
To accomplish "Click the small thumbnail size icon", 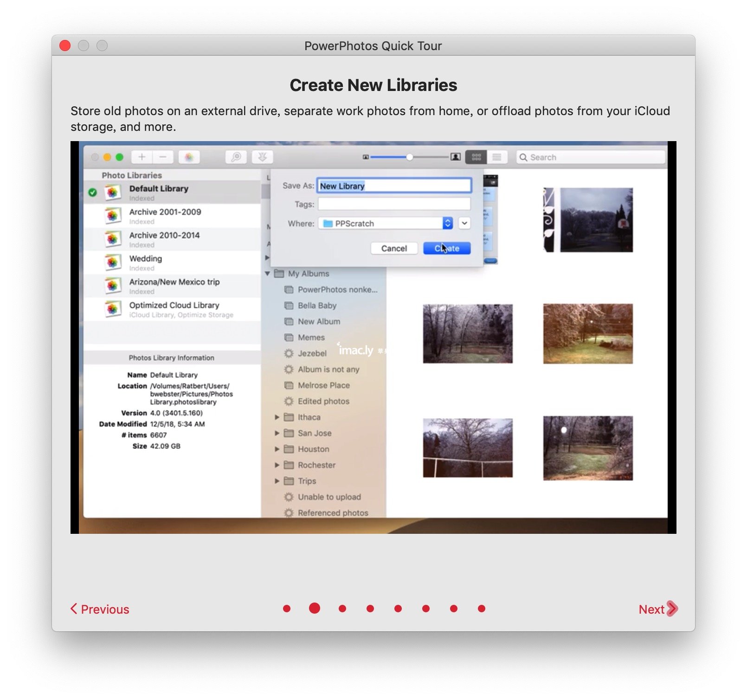I will (366, 157).
